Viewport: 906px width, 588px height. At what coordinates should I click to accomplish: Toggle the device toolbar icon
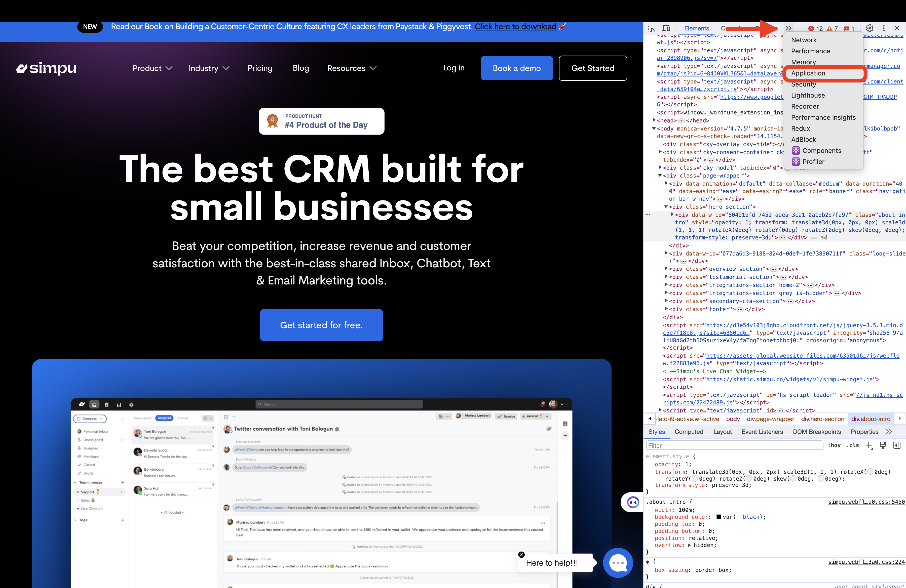pos(666,28)
